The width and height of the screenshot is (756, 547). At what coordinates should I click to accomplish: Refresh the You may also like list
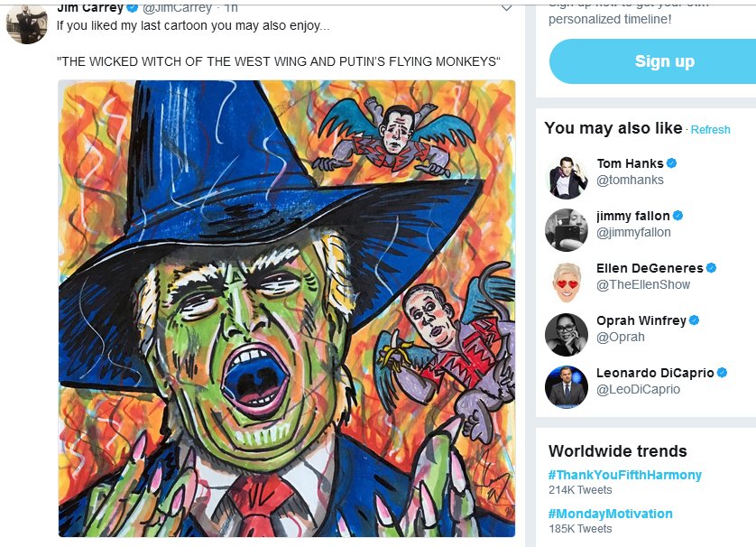pyautogui.click(x=710, y=130)
